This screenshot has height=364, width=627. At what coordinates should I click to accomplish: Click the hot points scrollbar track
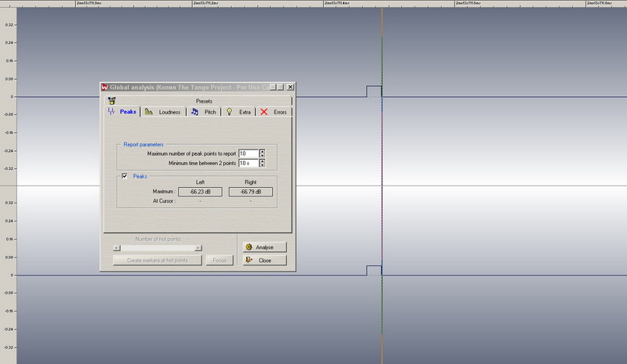[158, 248]
